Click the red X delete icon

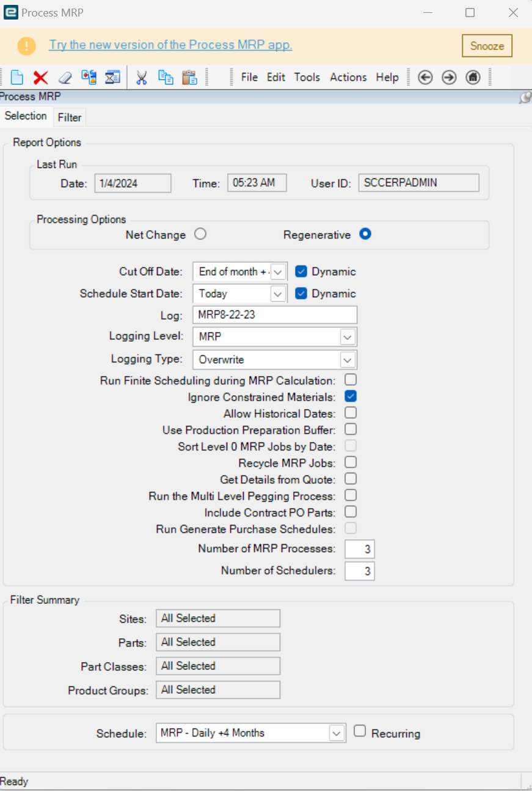(40, 78)
